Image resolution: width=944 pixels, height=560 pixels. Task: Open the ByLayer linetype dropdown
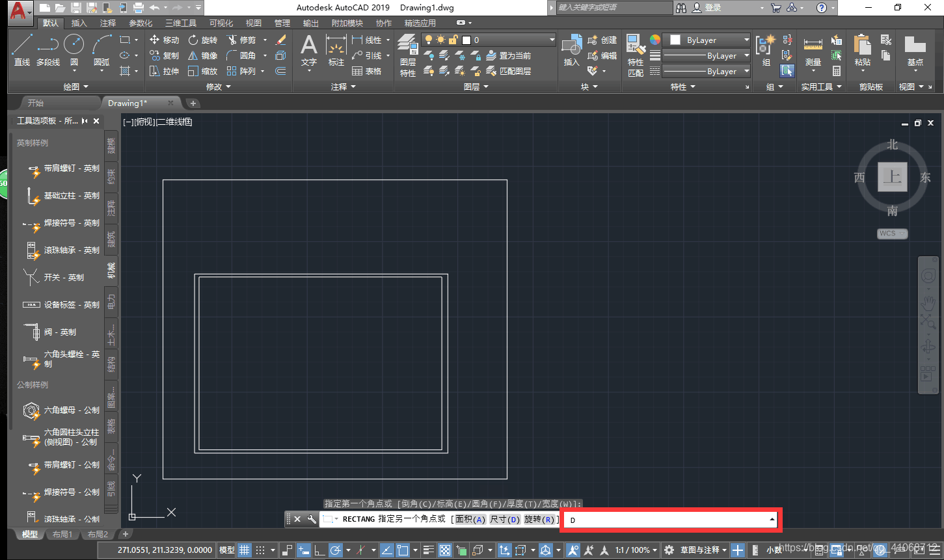click(707, 72)
